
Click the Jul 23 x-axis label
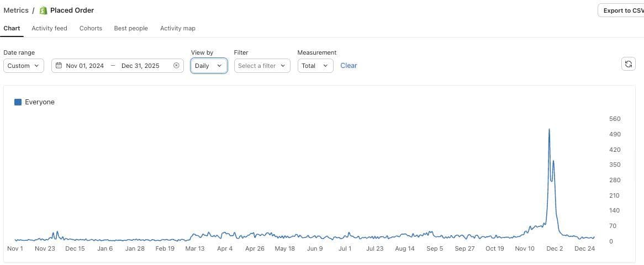(x=375, y=248)
